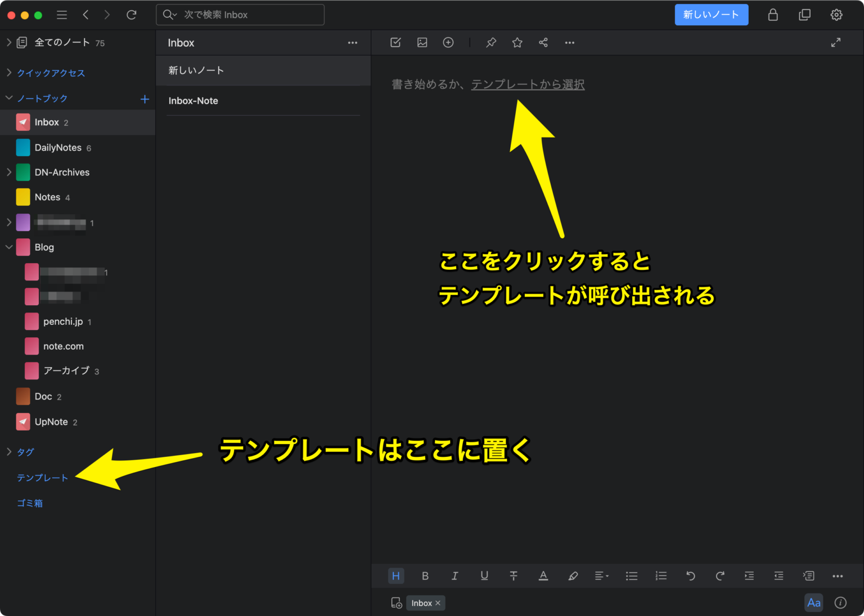Screen dimensions: 864x616
Task: Toggle underline formatting
Action: pos(484,576)
